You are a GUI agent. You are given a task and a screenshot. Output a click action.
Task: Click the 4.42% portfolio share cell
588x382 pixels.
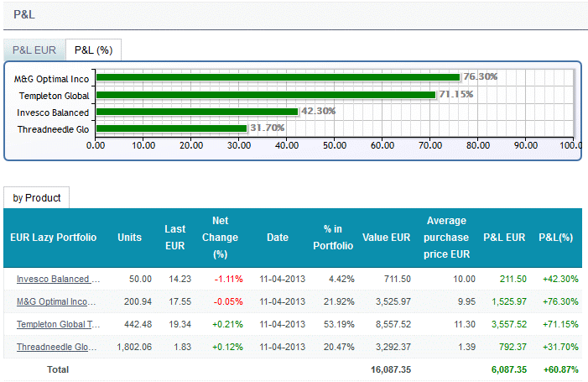341,279
